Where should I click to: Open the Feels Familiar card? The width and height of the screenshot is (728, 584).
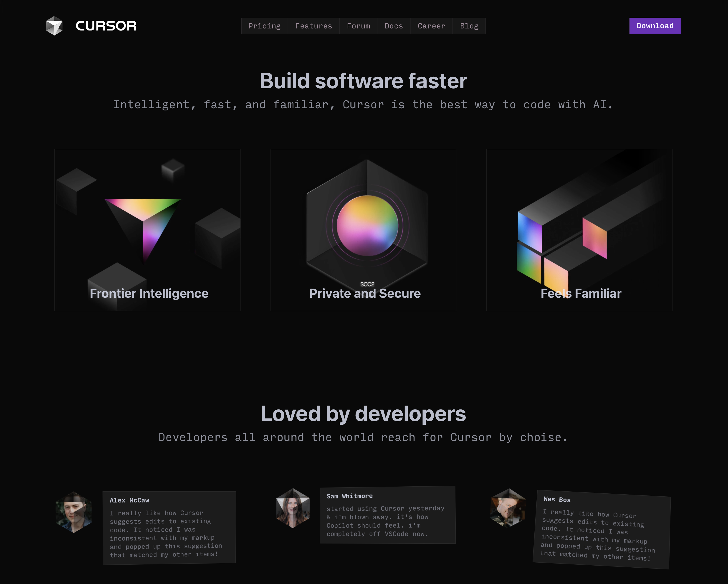579,230
